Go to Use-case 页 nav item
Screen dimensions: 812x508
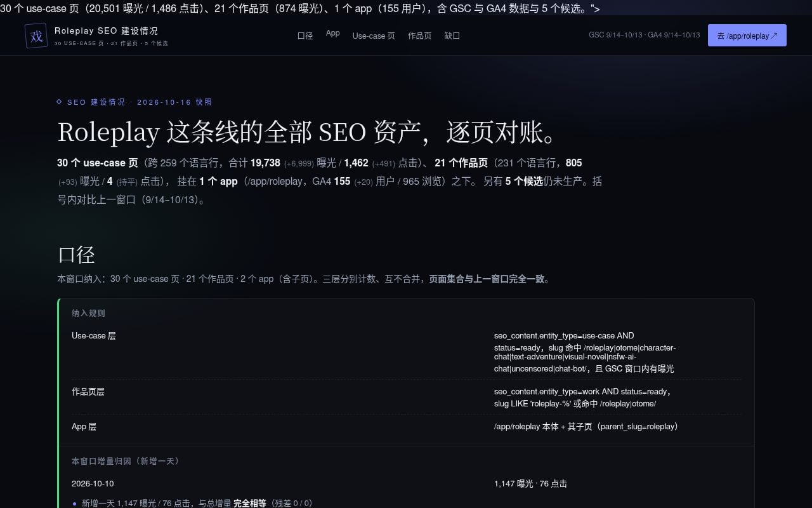coord(374,36)
